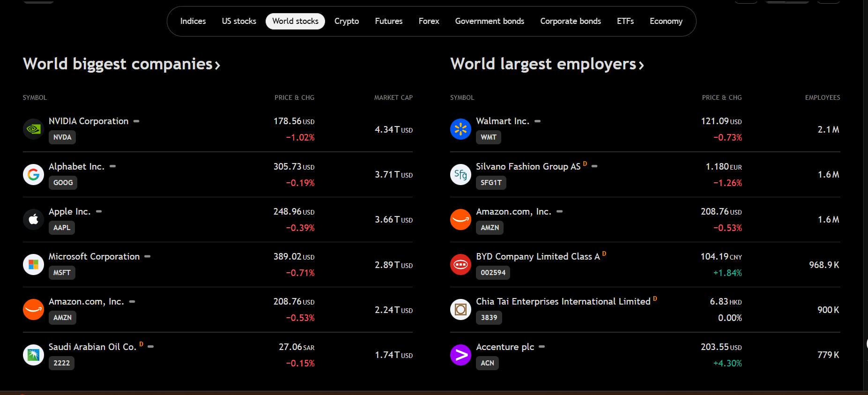Click the Silvano Fashion Group logo
Image resolution: width=868 pixels, height=395 pixels.
460,174
